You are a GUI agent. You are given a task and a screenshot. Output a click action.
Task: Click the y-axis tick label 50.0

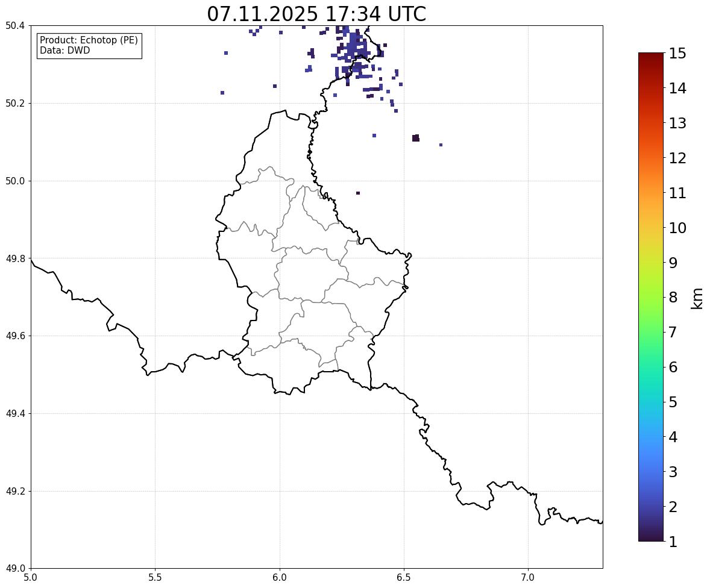(x=15, y=181)
